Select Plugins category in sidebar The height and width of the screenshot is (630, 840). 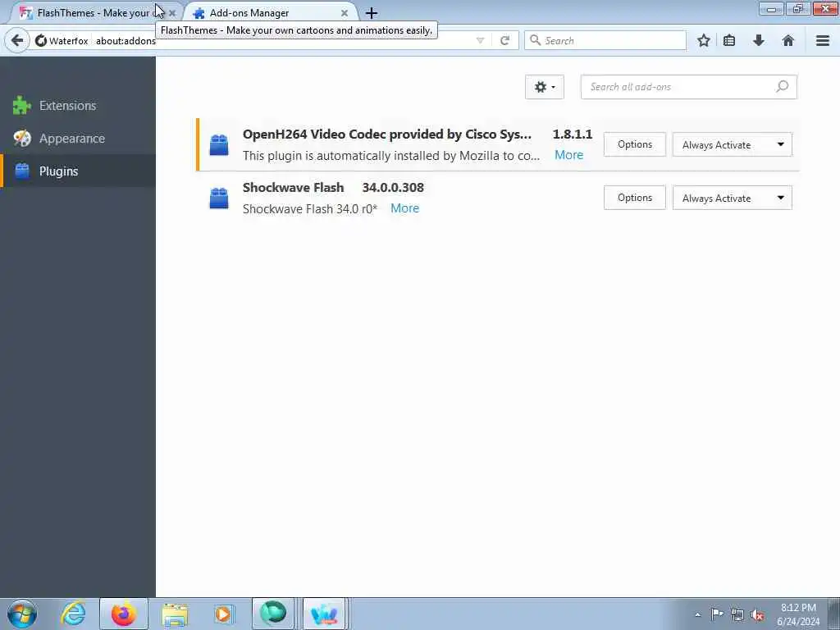coord(78,171)
